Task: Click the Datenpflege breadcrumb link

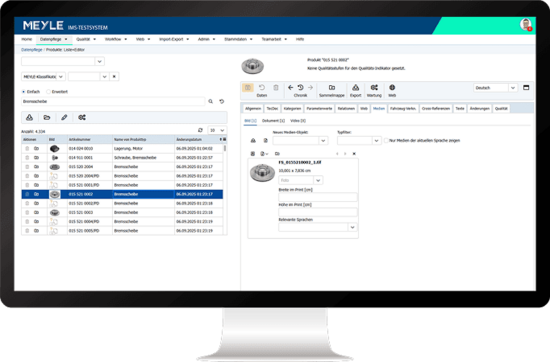Action: [32, 50]
